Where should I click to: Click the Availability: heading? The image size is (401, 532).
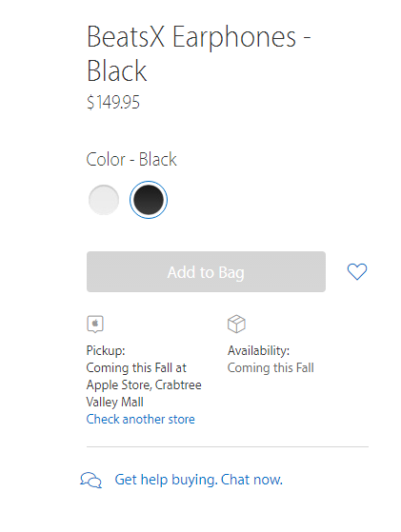pyautogui.click(x=258, y=350)
